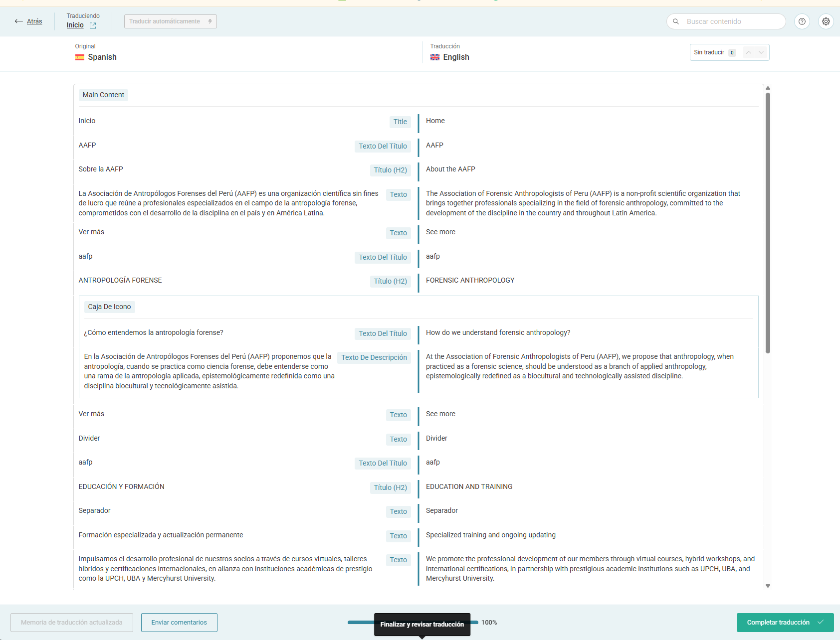
Task: Click the Sin traducir counter
Action: 715,52
